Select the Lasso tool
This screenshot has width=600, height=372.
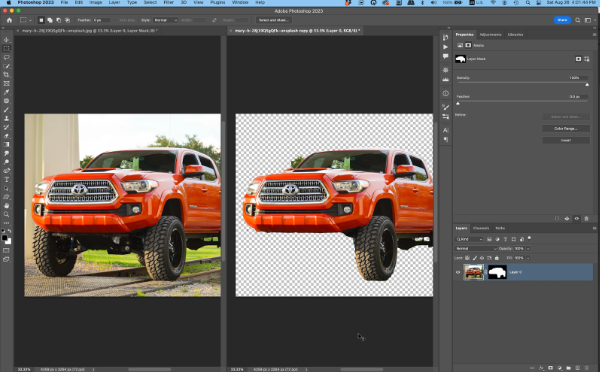[7, 57]
